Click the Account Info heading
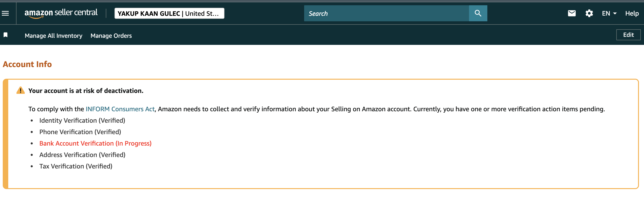644x206 pixels. 27,64
